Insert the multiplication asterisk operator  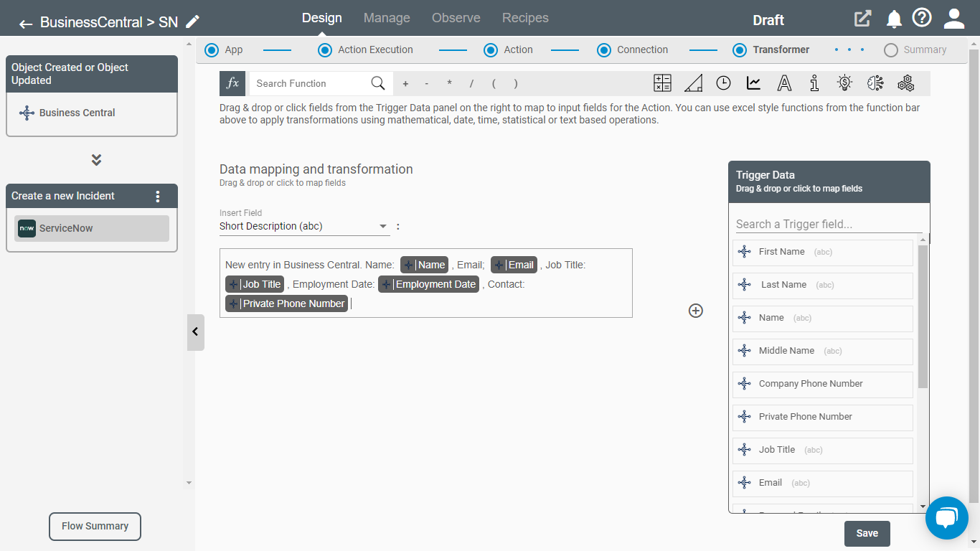coord(449,84)
